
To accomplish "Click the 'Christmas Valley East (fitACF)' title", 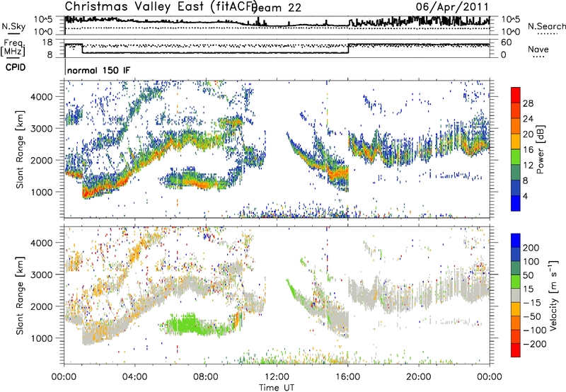I will (x=161, y=6).
